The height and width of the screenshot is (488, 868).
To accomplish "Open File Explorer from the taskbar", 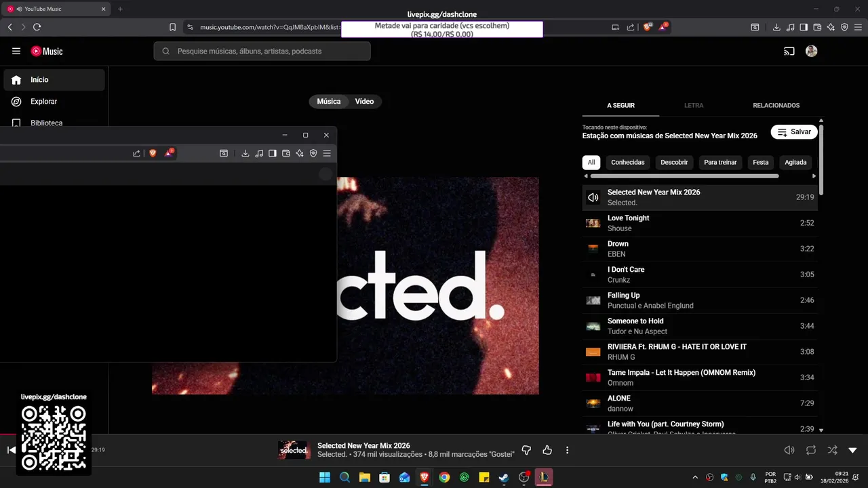I will point(365,477).
